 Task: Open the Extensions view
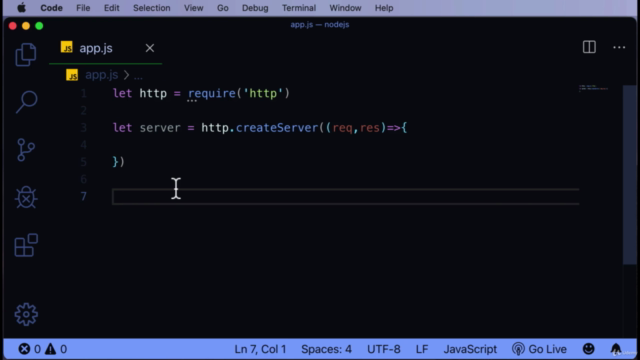click(26, 245)
